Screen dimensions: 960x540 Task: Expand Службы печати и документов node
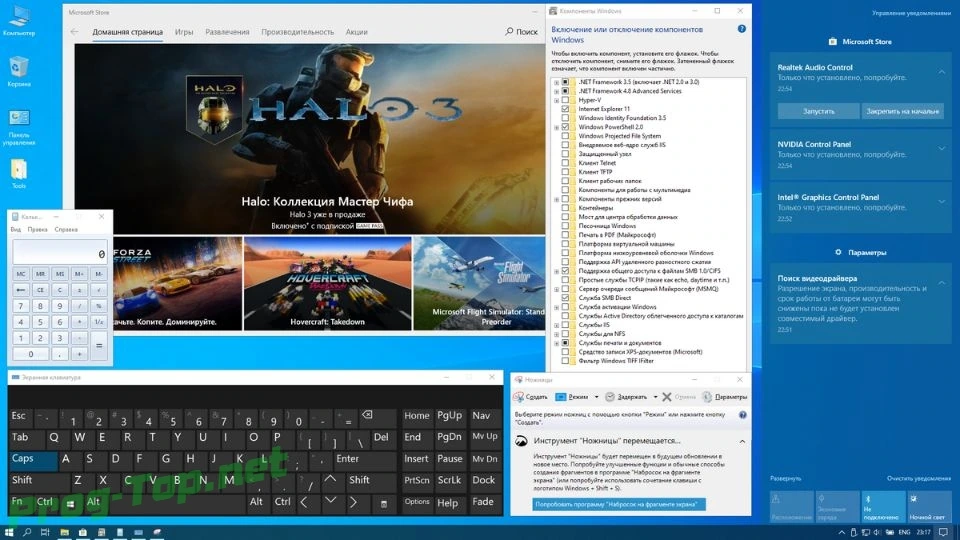(x=557, y=343)
